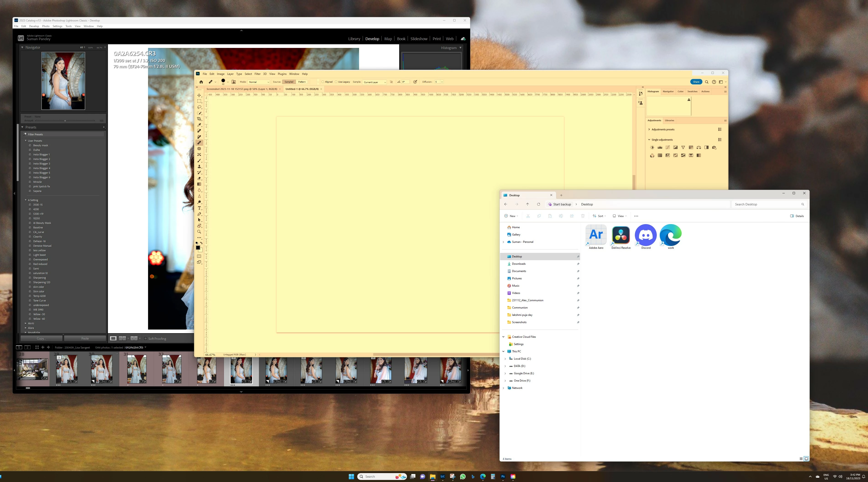Image resolution: width=868 pixels, height=482 pixels.
Task: Select the Eyedropper tool
Action: pos(199,125)
